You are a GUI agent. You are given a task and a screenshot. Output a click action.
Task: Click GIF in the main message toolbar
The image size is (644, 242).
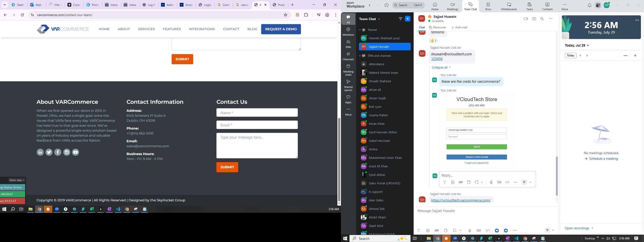click(437, 230)
